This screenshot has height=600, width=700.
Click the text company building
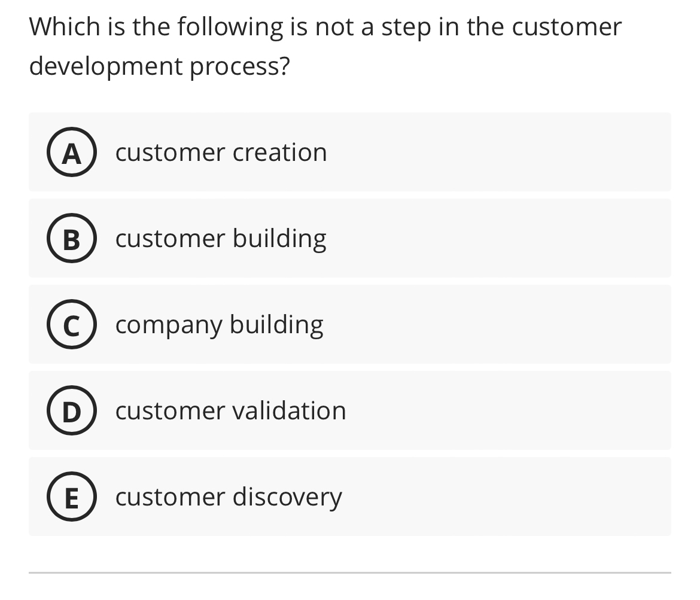pos(219,325)
